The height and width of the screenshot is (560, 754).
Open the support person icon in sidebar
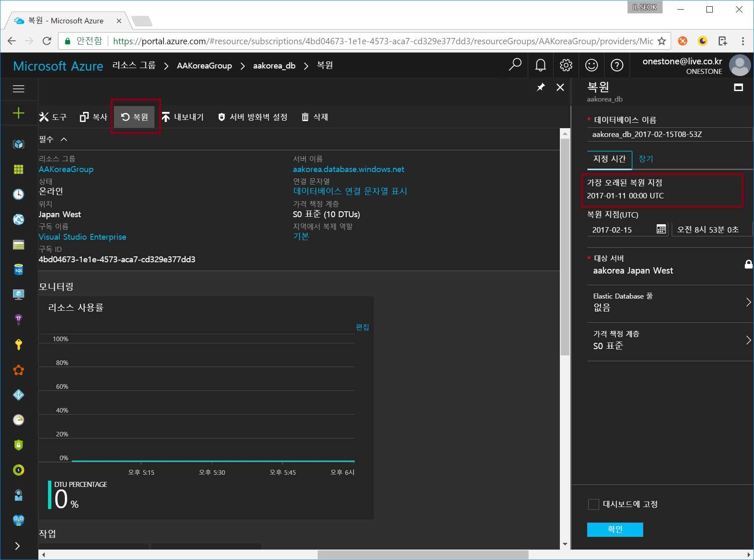tap(18, 495)
